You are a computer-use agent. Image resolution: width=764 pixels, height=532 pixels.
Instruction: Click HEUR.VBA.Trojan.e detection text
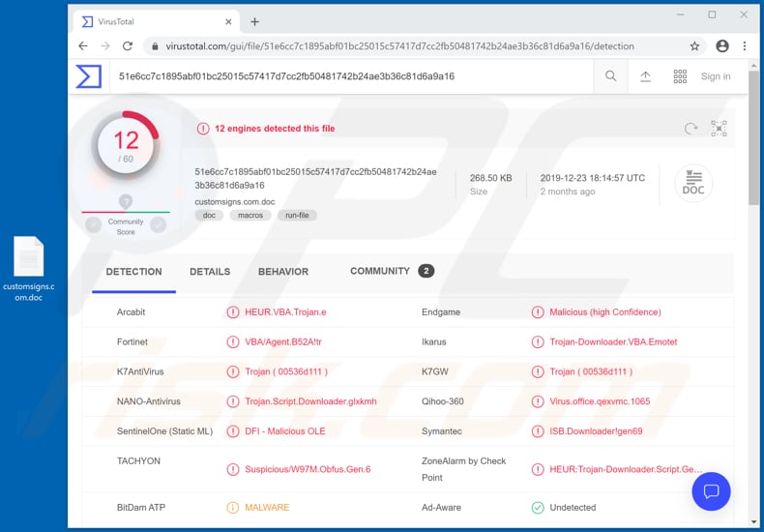(x=285, y=311)
